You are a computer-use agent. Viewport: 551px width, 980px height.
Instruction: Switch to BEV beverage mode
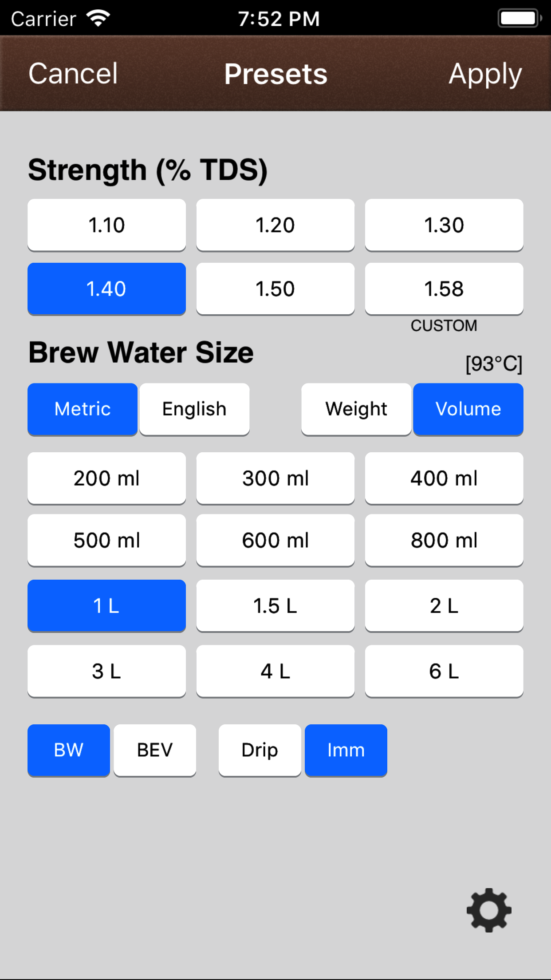coord(155,750)
